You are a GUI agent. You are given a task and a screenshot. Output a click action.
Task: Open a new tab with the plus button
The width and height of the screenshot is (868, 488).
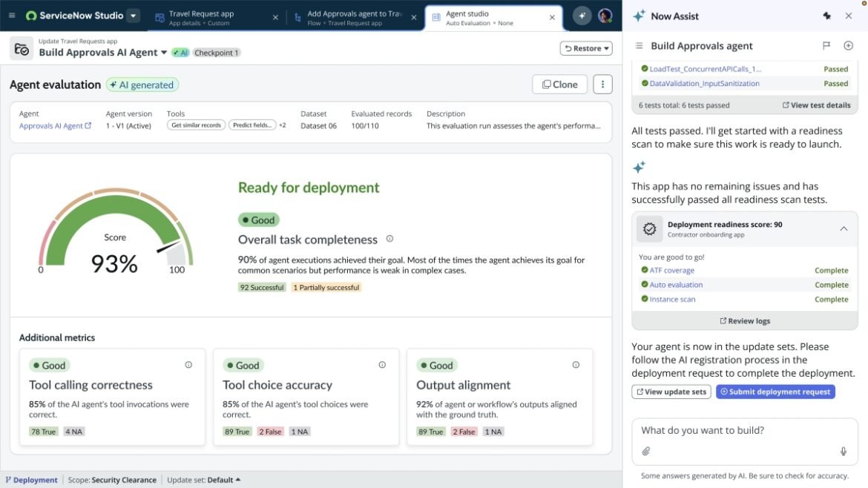click(x=582, y=14)
